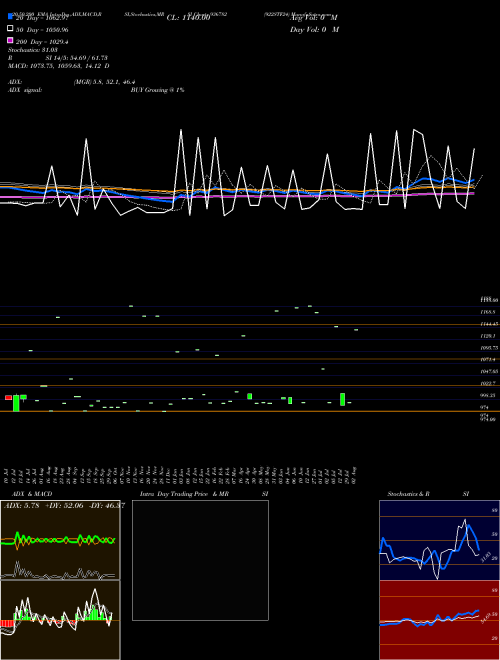This screenshot has width=500, height=660.
Task: Open the blue Stochastics chart panel
Action: click(439, 540)
